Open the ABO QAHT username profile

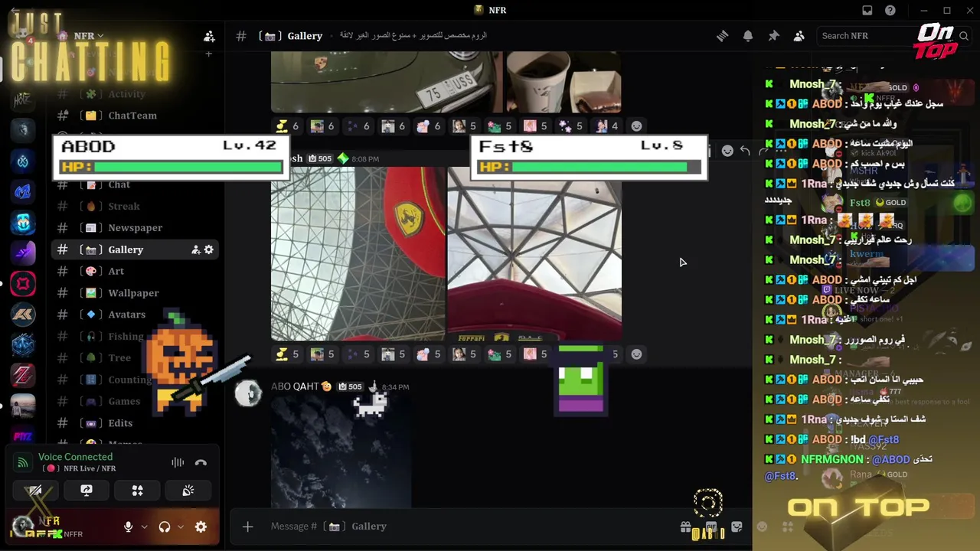pyautogui.click(x=295, y=386)
